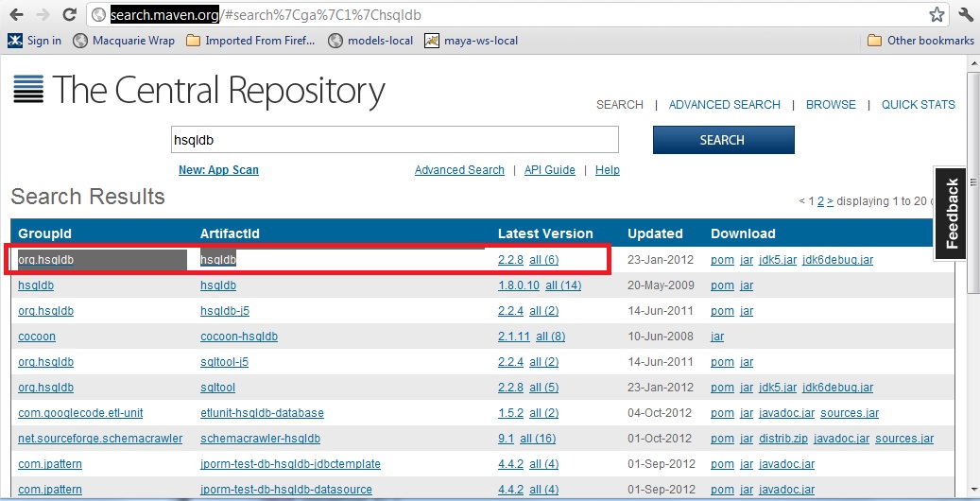Download sources.jar for etlunit-hsqldb-database
Viewport: 980px width, 501px height.
click(x=850, y=413)
